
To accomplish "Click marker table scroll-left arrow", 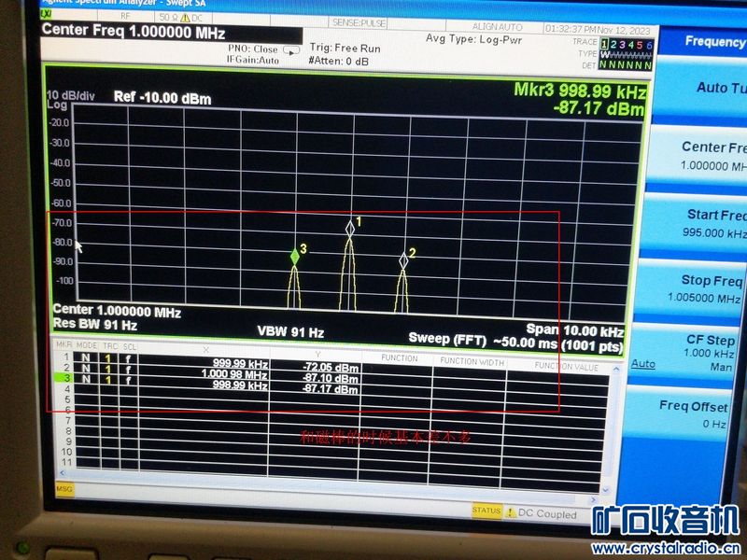I will coord(62,473).
